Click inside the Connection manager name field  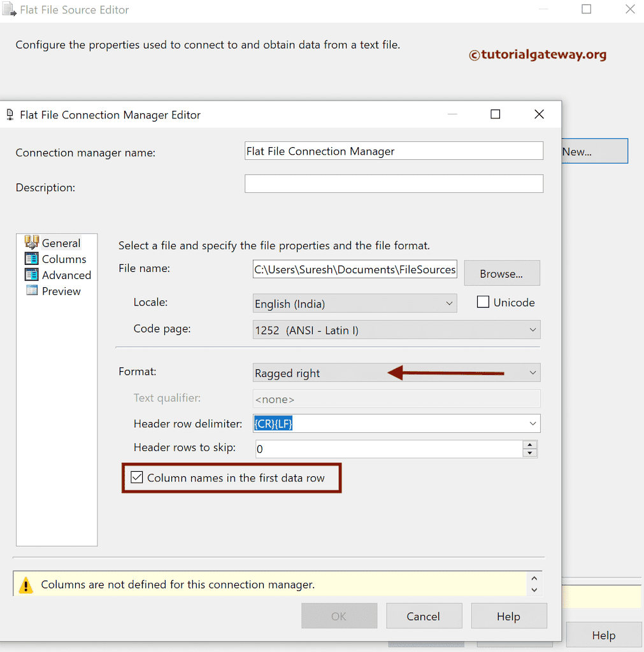coord(393,150)
